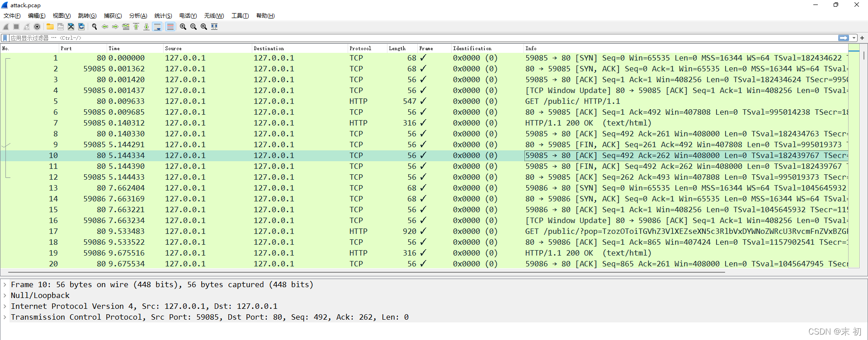Image resolution: width=868 pixels, height=340 pixels.
Task: Go forward to next packet arrow
Action: click(x=115, y=27)
